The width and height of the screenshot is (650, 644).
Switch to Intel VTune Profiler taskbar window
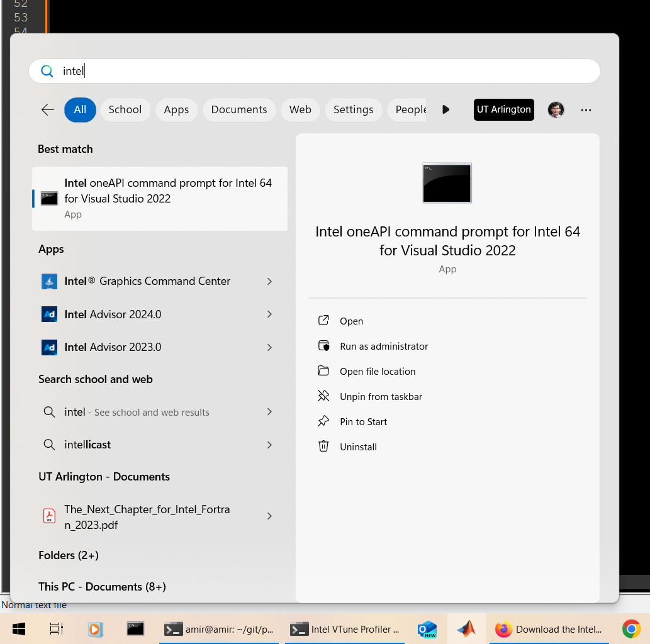(x=344, y=629)
